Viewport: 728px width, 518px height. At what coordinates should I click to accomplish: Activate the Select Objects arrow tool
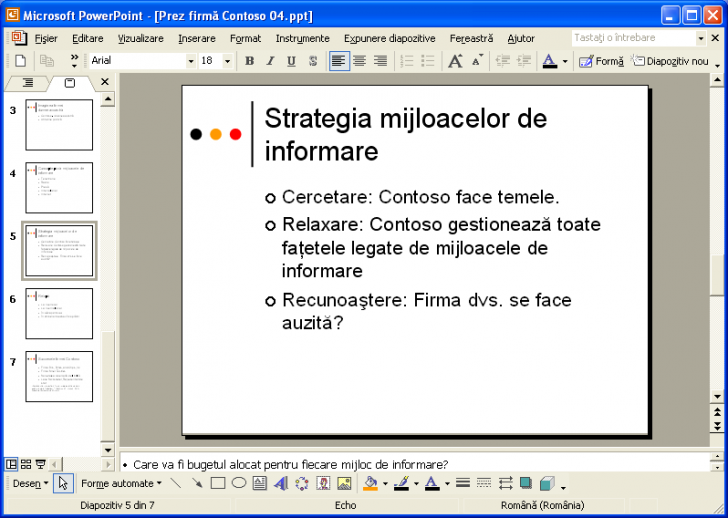tap(63, 484)
